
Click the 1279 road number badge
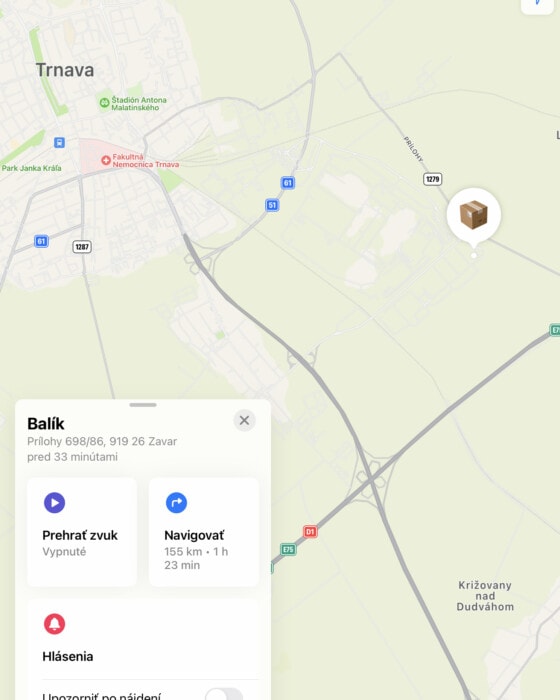click(432, 179)
